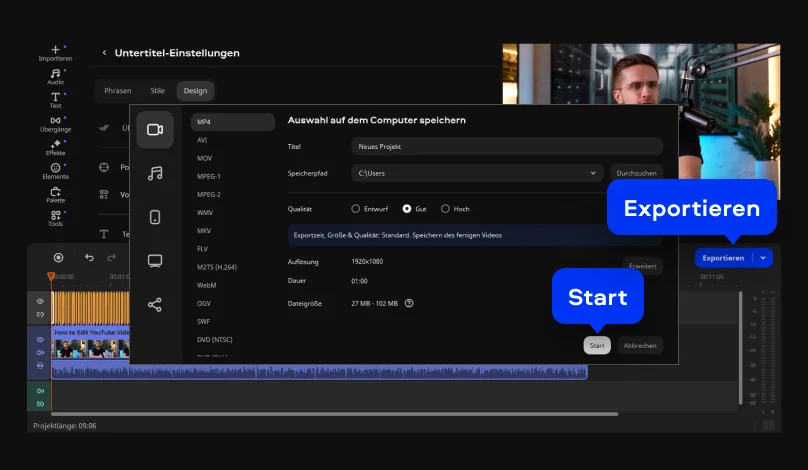Select the Hoch quality radio button

pos(445,209)
